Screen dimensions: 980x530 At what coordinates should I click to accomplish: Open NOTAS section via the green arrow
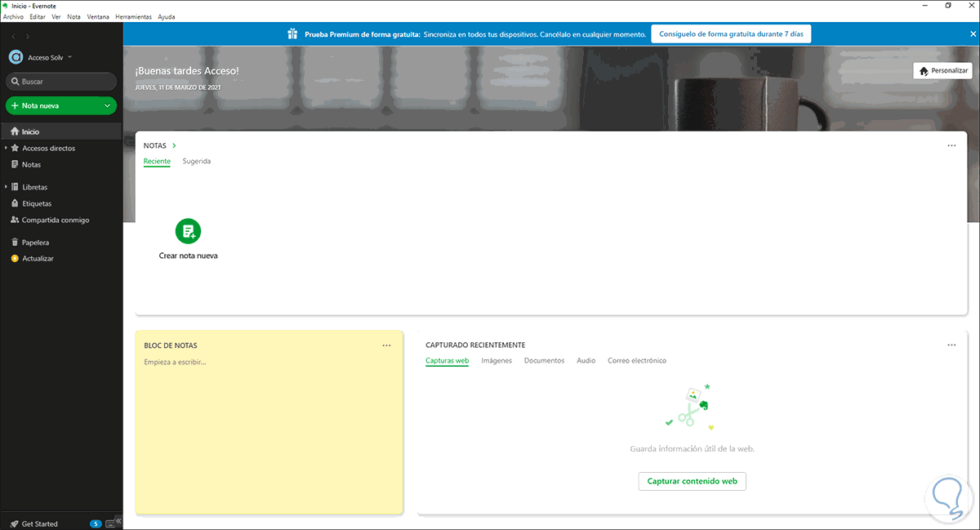(x=175, y=145)
